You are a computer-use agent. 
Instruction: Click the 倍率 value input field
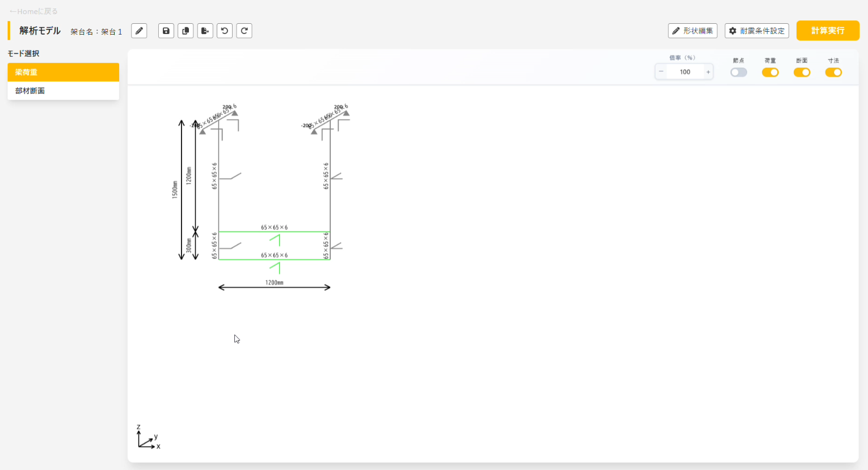click(685, 71)
